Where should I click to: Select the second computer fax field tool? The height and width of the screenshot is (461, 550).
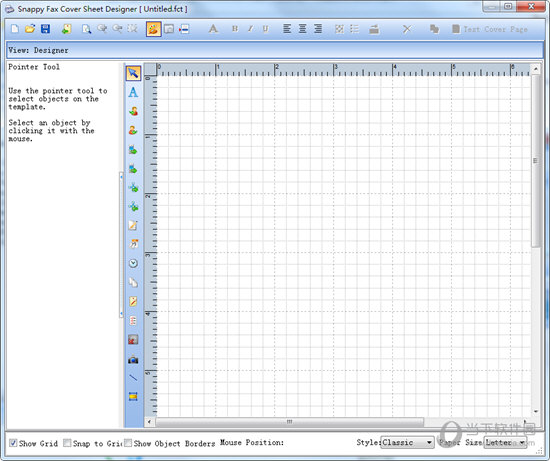(x=133, y=169)
